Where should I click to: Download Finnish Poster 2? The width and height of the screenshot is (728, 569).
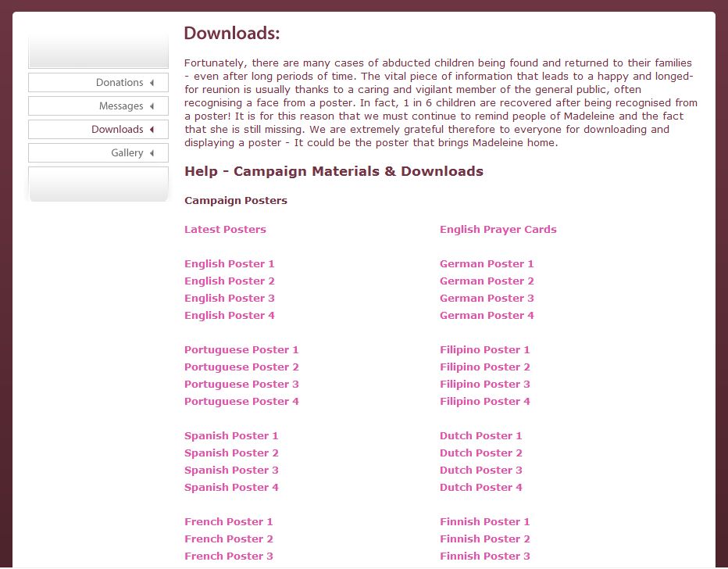click(484, 539)
